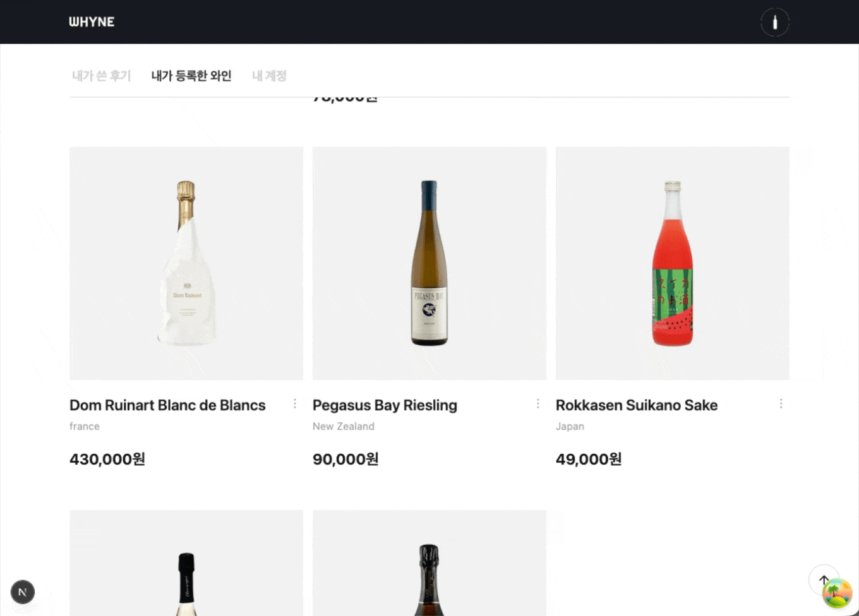The height and width of the screenshot is (616, 859).
Task: Click the 430,000원 price text
Action: (107, 459)
